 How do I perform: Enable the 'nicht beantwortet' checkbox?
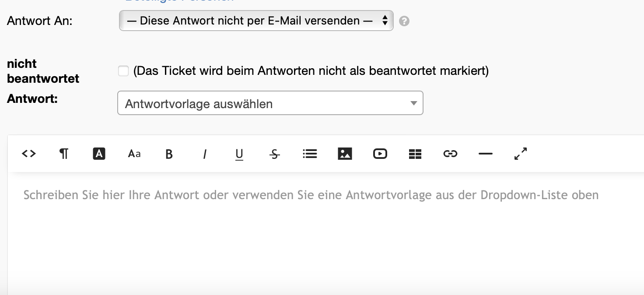click(x=123, y=71)
